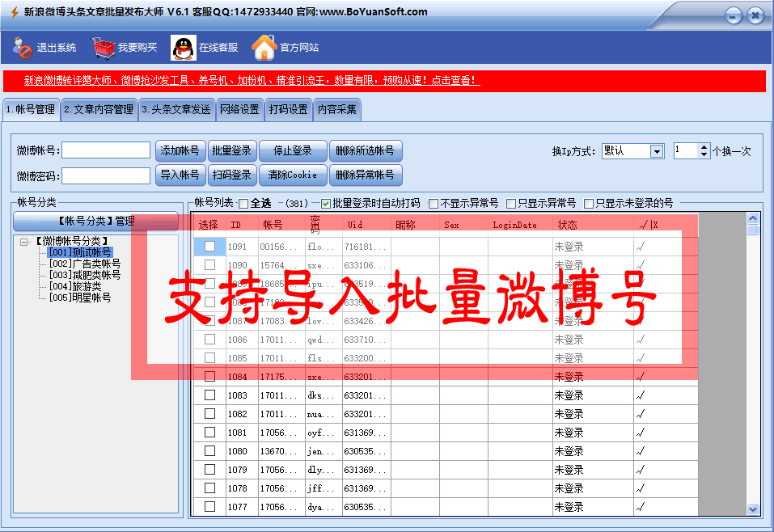Open 官方网站 toolbar label
The image size is (774, 532).
click(x=299, y=48)
